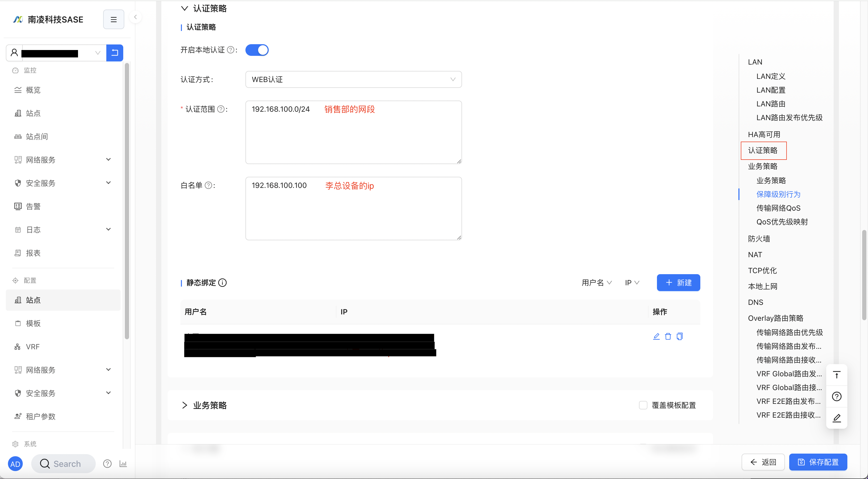The width and height of the screenshot is (868, 479).
Task: Click the edit pencil icon in the binding row
Action: pyautogui.click(x=656, y=336)
